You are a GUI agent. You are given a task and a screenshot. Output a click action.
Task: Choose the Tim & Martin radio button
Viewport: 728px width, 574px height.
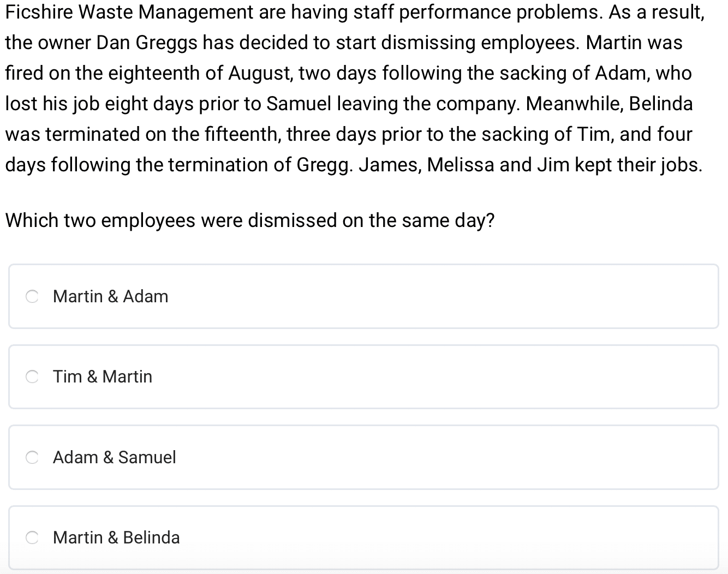click(32, 376)
